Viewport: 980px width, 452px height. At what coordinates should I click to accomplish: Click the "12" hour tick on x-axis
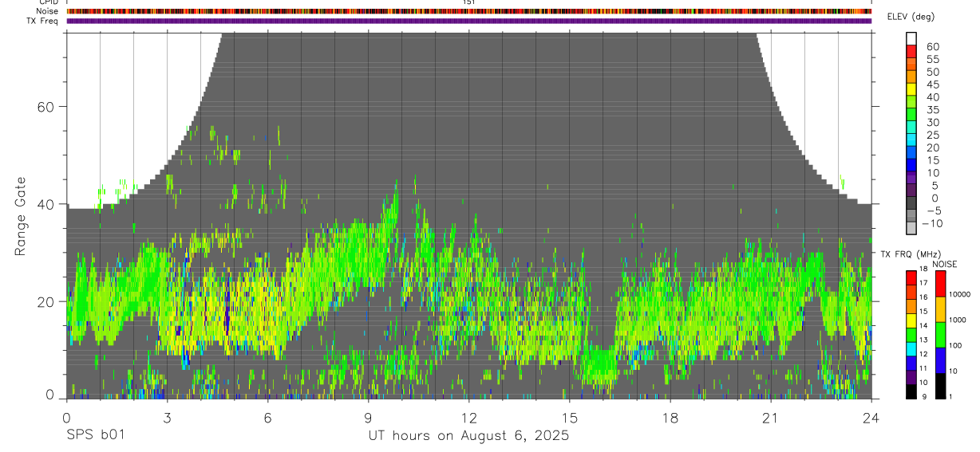pyautogui.click(x=468, y=417)
